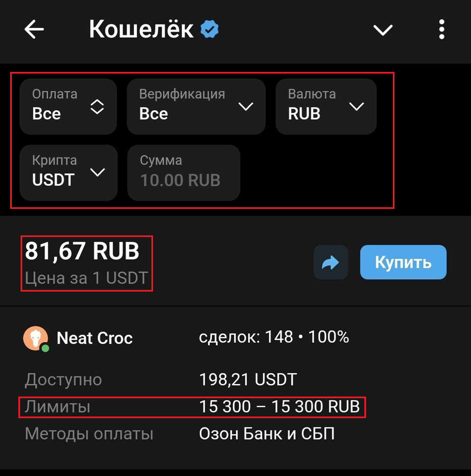Click the blue verified badge next to Кошелёк
The image size is (471, 476).
click(209, 29)
